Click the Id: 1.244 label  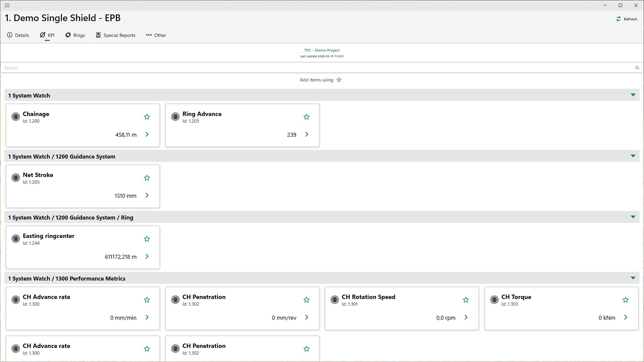(x=31, y=243)
